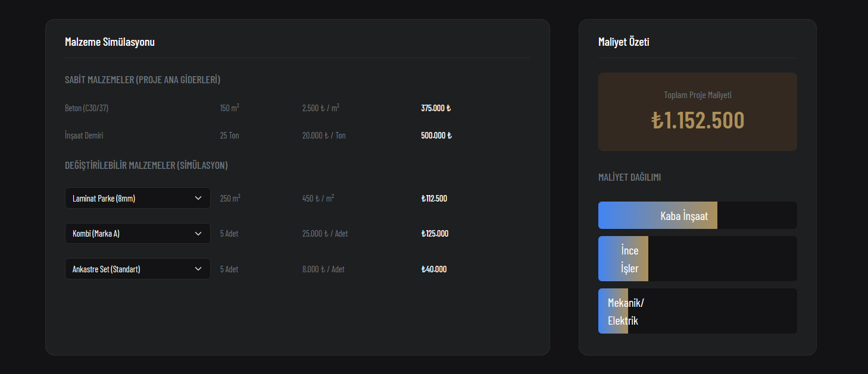
Task: Select the İnce İşler distribution bar
Action: 623,259
